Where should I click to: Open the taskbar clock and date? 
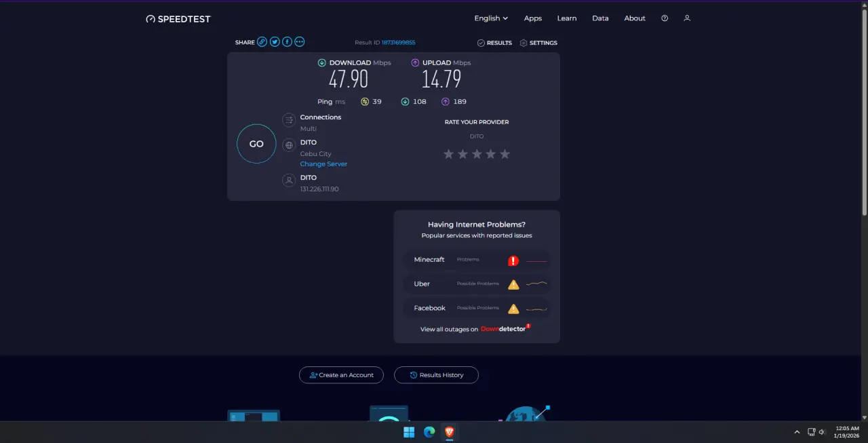point(848,432)
